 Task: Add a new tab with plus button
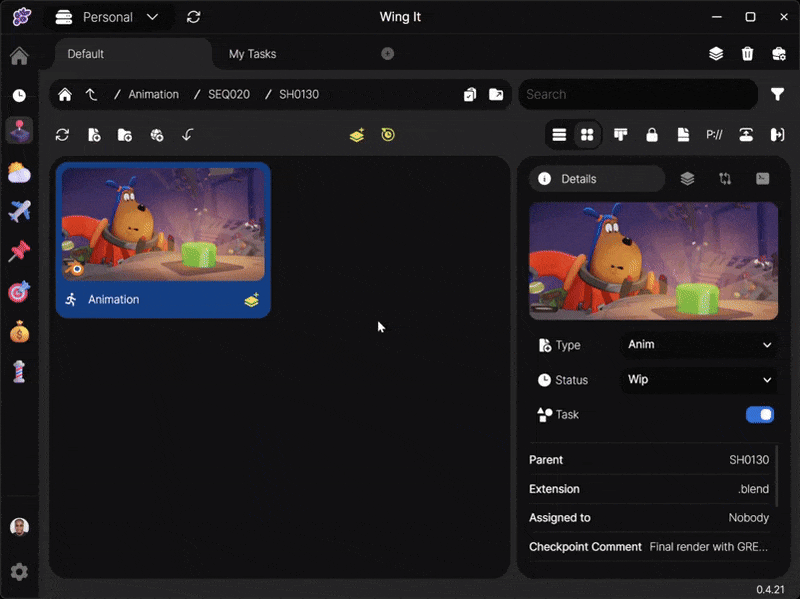click(x=387, y=54)
